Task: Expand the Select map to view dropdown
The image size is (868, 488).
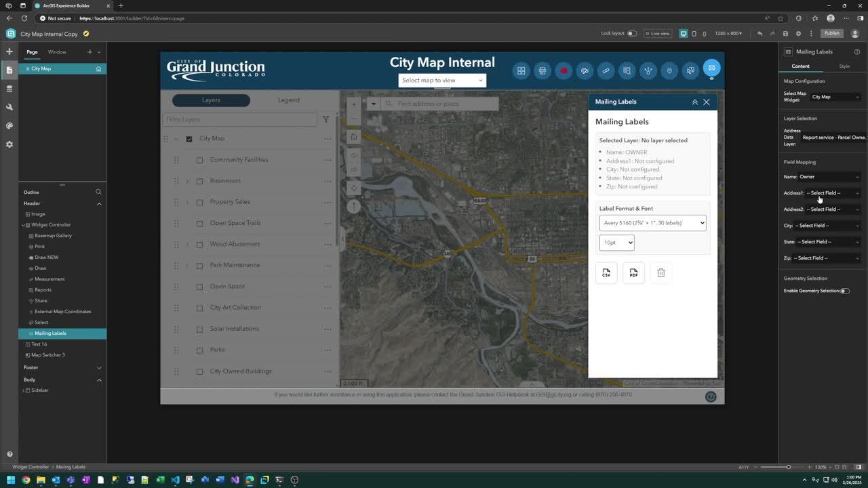Action: (x=442, y=80)
